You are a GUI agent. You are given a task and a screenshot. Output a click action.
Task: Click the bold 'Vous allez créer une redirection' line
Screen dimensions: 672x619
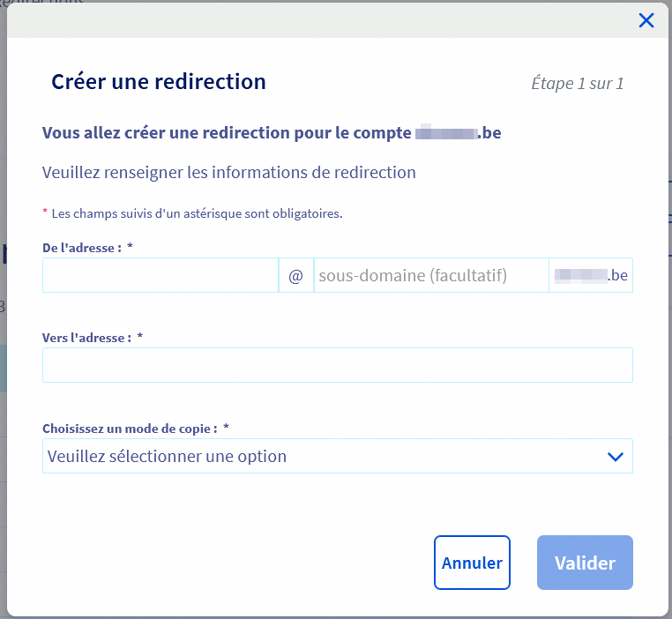(x=226, y=133)
